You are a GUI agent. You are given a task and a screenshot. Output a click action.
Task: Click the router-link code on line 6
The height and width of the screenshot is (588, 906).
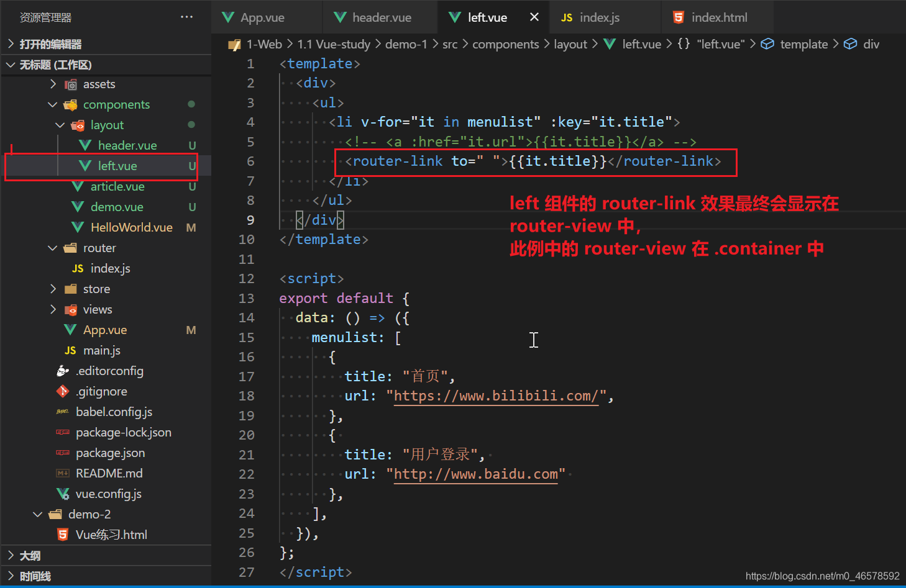[x=533, y=161]
